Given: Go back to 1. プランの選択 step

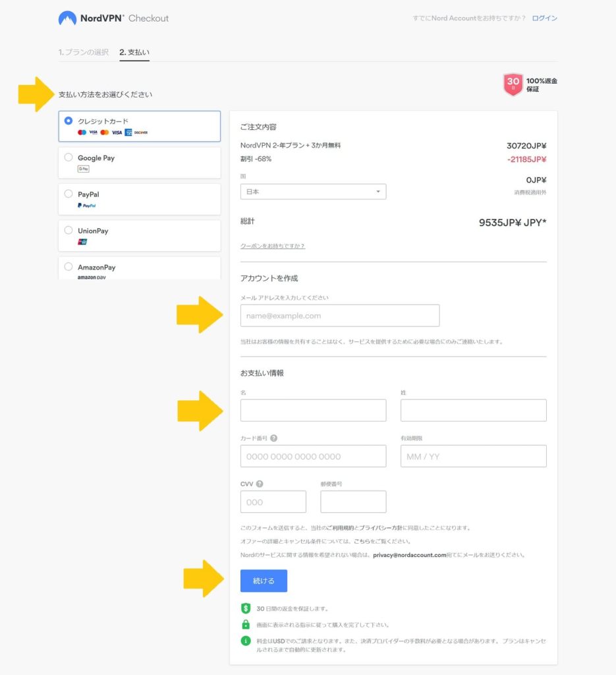Looking at the screenshot, I should 84,52.
